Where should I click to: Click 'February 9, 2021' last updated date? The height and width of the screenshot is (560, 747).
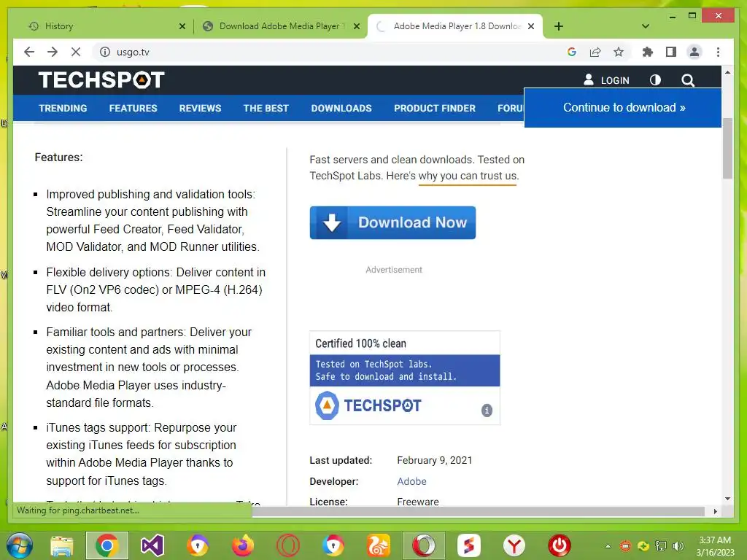click(x=435, y=461)
